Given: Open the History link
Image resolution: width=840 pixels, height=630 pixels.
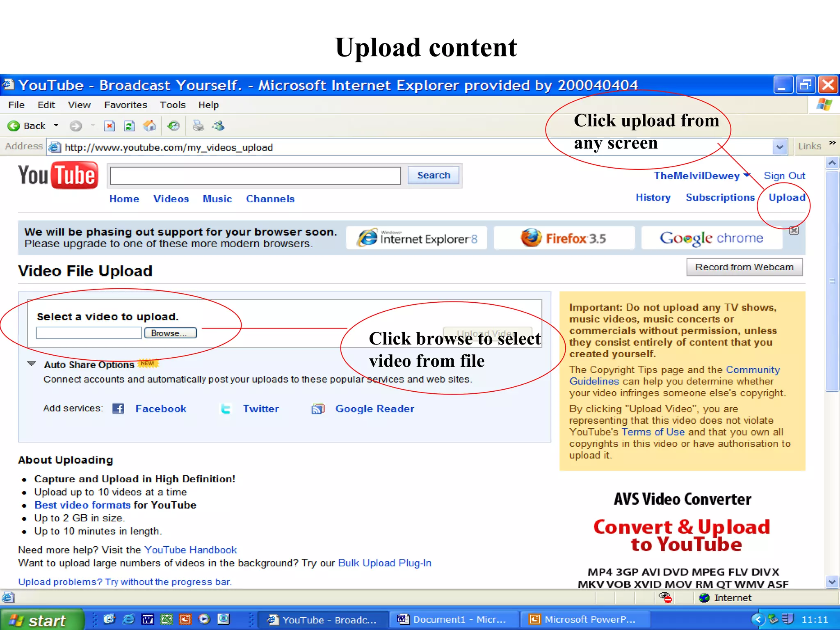Looking at the screenshot, I should point(653,198).
